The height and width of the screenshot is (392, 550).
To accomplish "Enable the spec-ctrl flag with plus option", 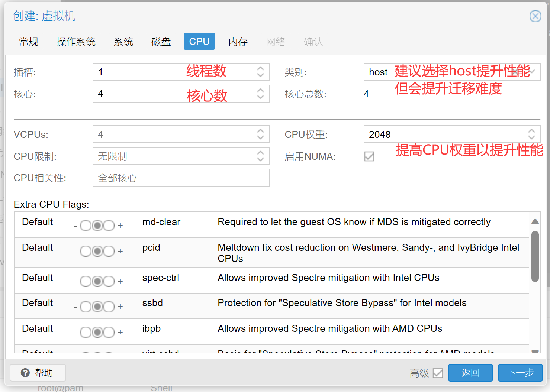I will 109,281.
